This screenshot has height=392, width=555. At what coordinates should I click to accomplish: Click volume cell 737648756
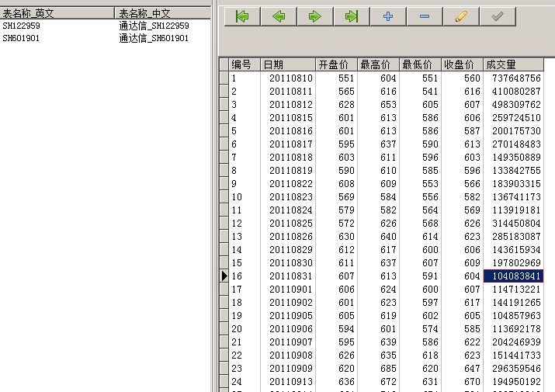click(x=513, y=78)
